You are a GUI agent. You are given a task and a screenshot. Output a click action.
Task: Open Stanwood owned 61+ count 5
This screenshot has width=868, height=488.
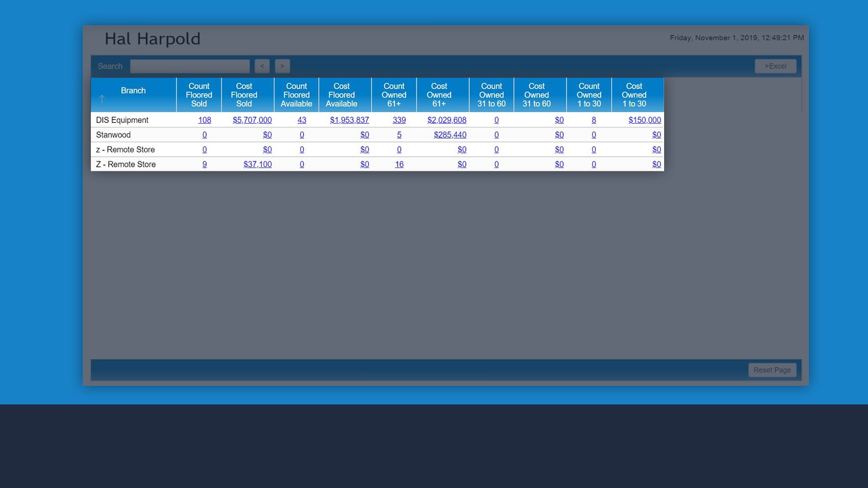pos(399,135)
